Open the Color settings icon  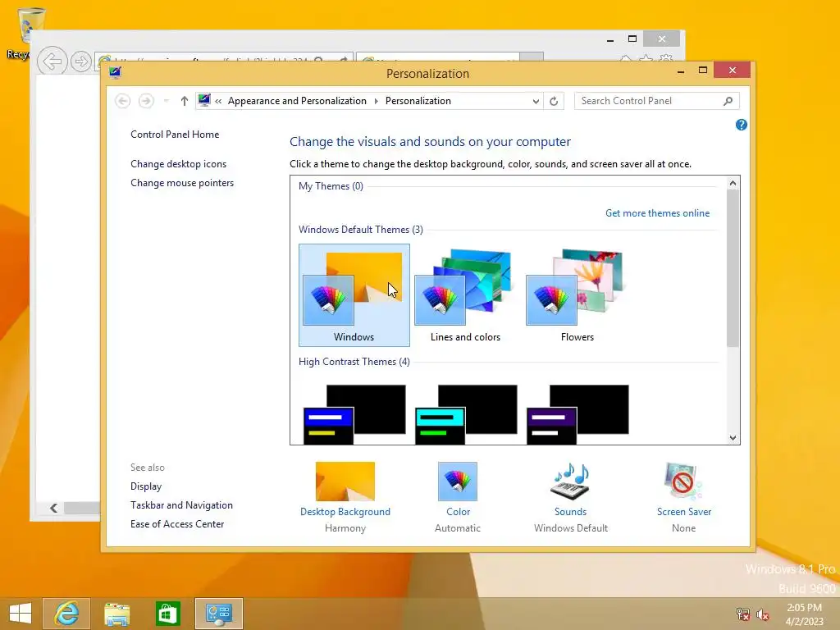[x=458, y=481]
